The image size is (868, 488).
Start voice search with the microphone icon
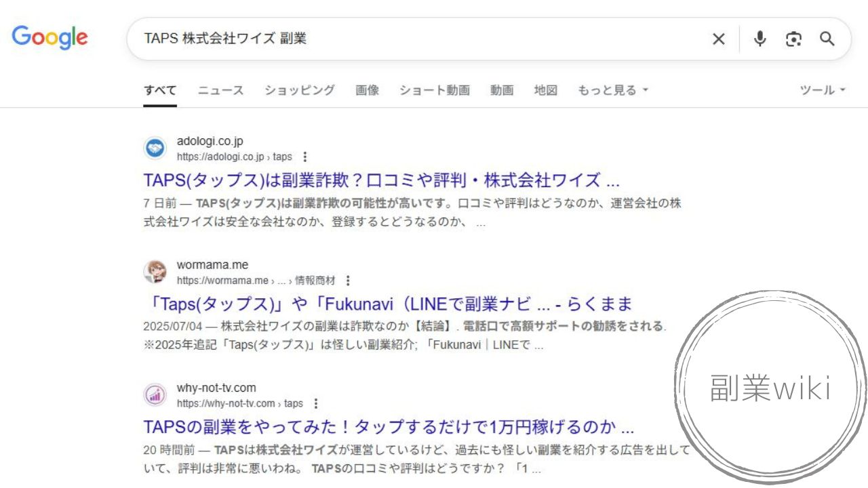coord(760,39)
